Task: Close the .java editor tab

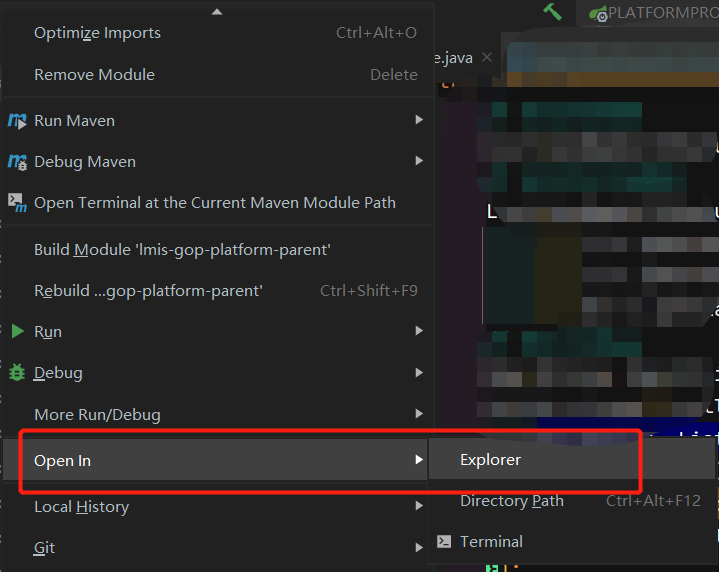Action: coord(487,58)
